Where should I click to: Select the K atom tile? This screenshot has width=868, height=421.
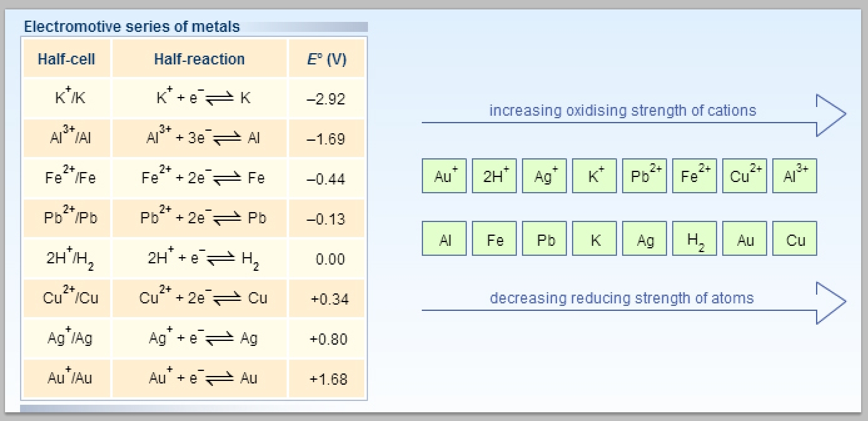pyautogui.click(x=594, y=238)
